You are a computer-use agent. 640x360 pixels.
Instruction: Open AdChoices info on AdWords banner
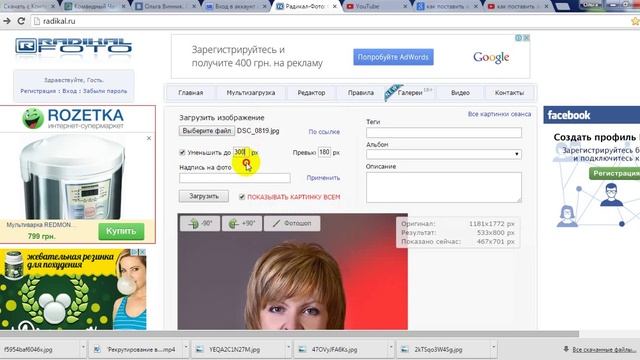[518, 38]
